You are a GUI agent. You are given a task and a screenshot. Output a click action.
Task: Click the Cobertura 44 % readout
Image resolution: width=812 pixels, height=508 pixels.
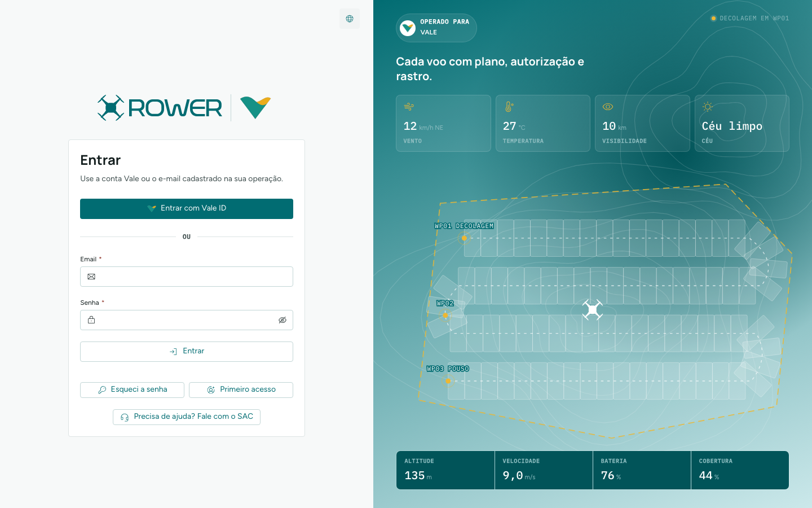pyautogui.click(x=740, y=470)
